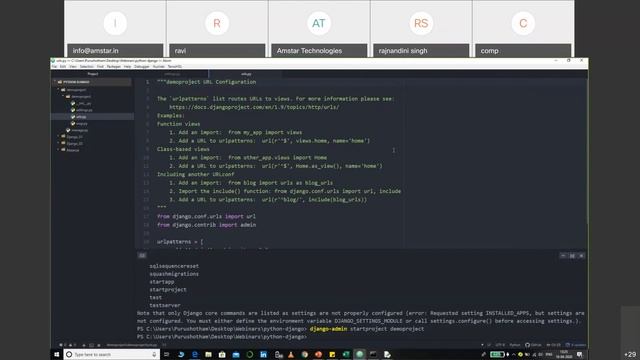This screenshot has height=360, width=640.
Task: Close the terminal panel
Action: [x=582, y=256]
